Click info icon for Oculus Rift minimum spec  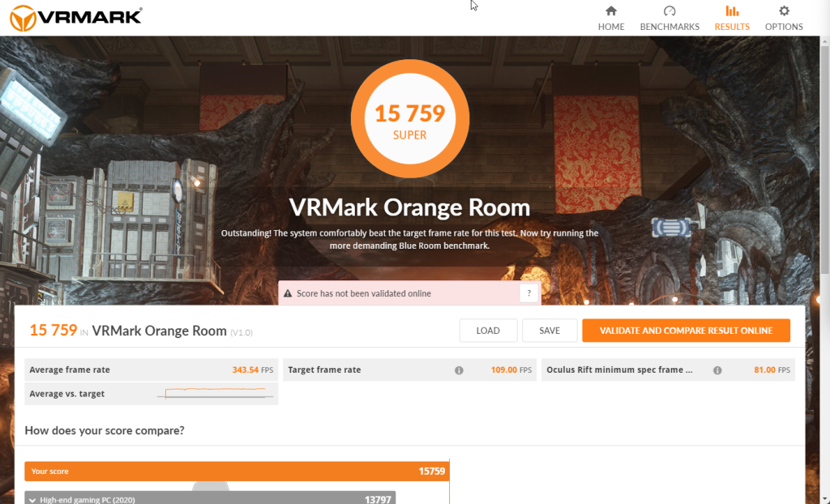717,370
